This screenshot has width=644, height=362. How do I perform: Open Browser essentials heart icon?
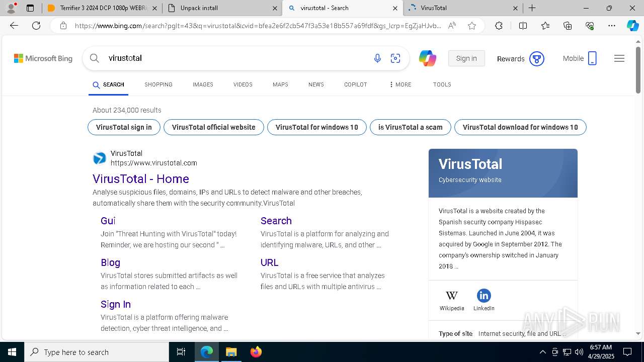click(x=590, y=26)
